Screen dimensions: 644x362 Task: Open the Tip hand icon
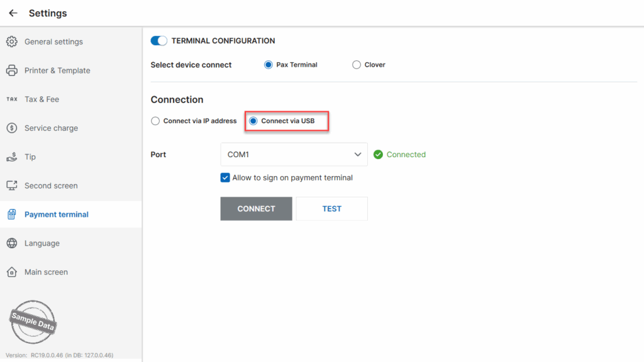pos(12,156)
